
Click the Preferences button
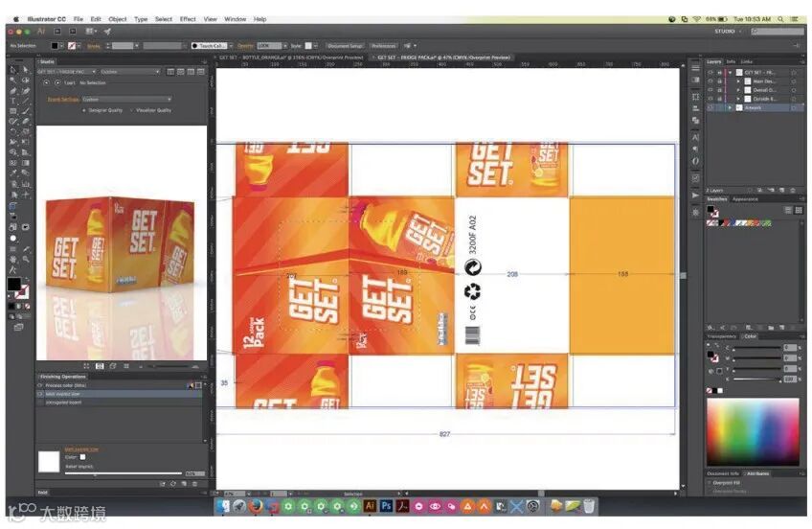point(384,46)
